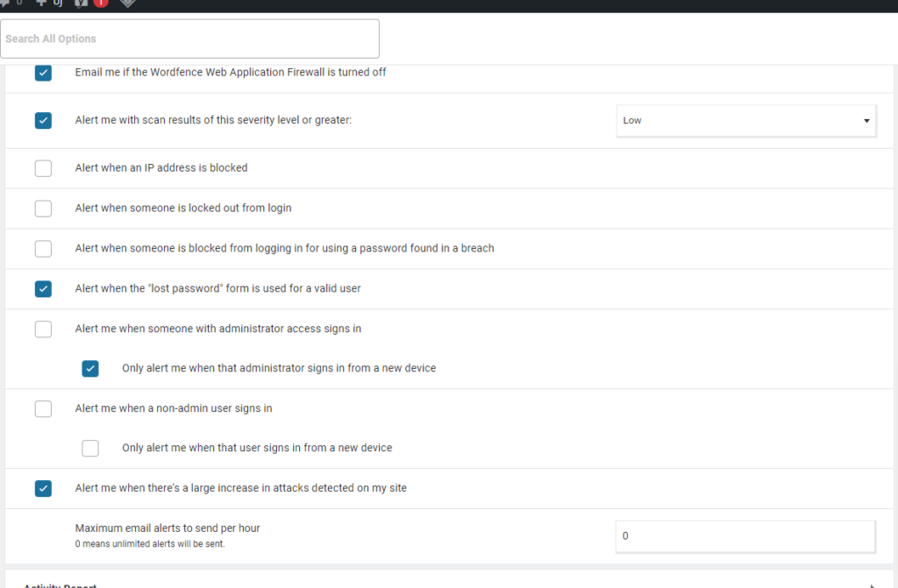Screen dimensions: 898x588
Task: Uncheck the "lost password" form alert
Action: 43,288
